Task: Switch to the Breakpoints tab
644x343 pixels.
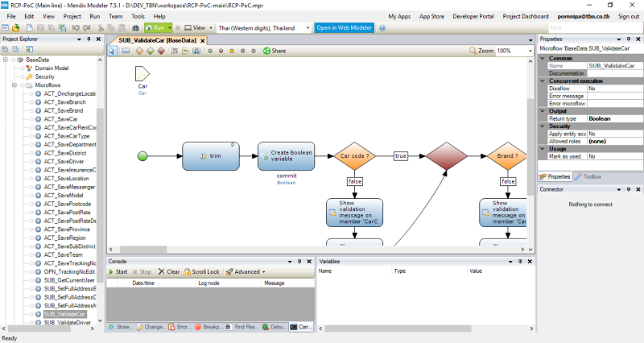Action: tap(208, 327)
